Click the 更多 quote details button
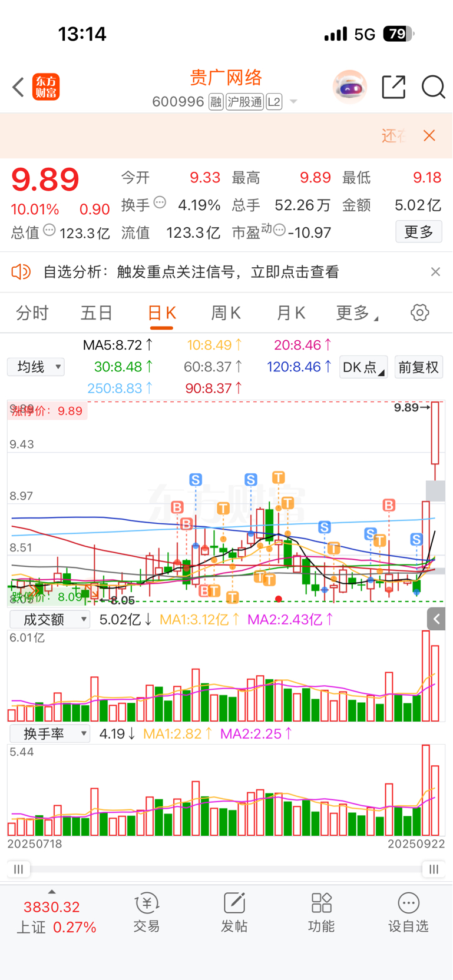453x980 pixels. pyautogui.click(x=419, y=232)
